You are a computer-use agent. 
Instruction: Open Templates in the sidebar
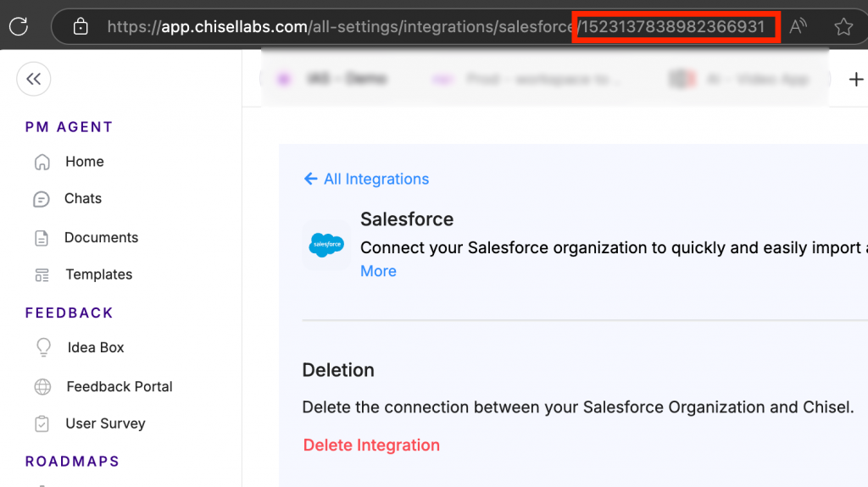coord(98,274)
